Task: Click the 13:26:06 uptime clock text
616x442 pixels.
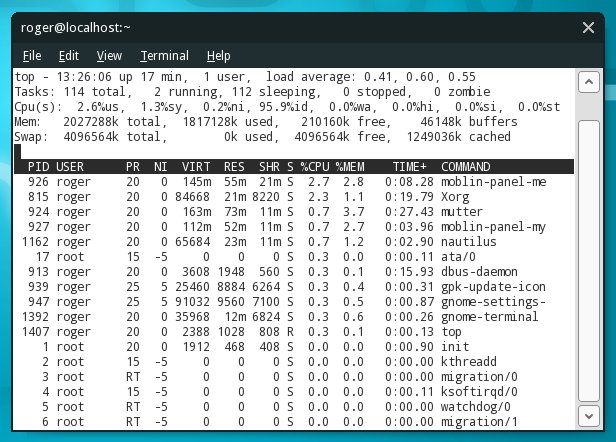Action: (x=84, y=77)
